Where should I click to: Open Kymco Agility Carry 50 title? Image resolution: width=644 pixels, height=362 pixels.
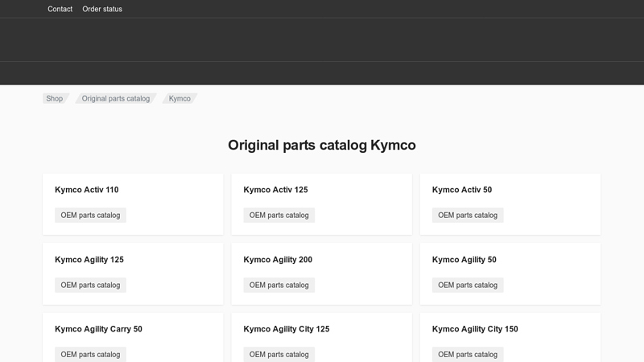click(98, 329)
